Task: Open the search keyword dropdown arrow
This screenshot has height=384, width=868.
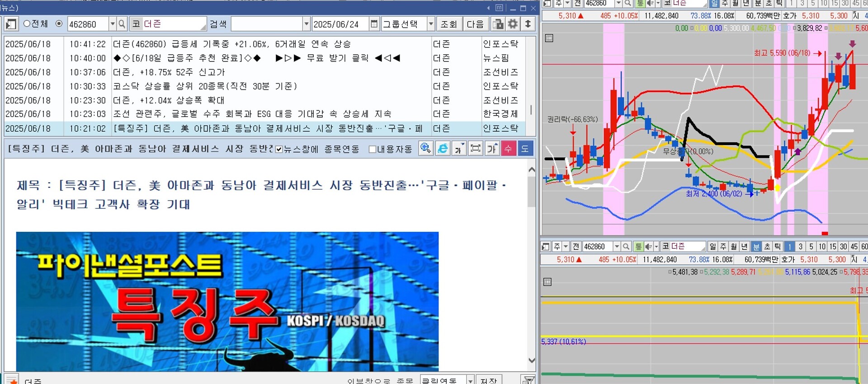Action: (x=306, y=24)
